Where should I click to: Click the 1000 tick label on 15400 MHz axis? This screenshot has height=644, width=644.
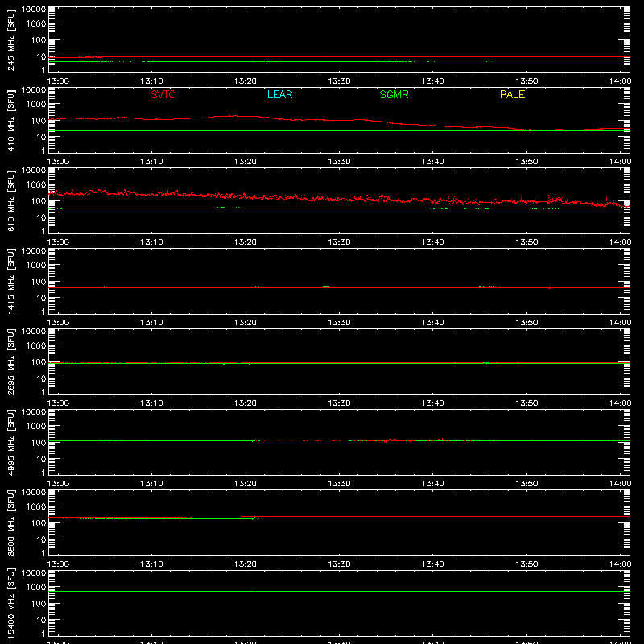tap(36, 588)
